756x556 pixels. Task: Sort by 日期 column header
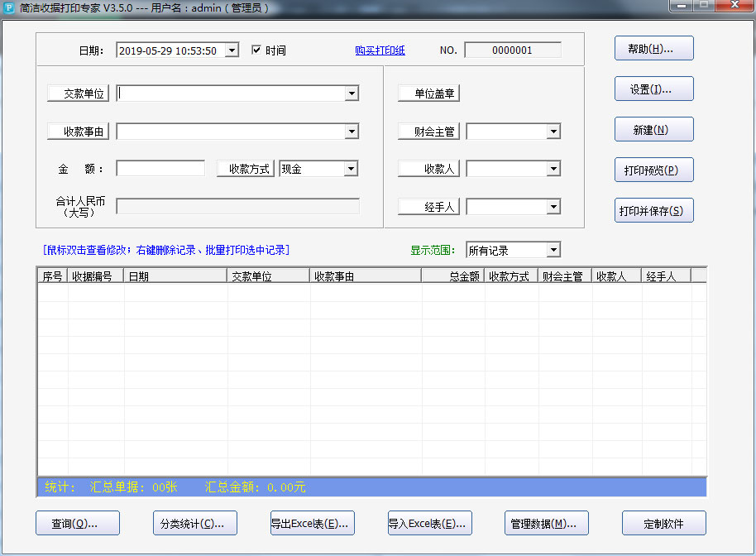(175, 276)
